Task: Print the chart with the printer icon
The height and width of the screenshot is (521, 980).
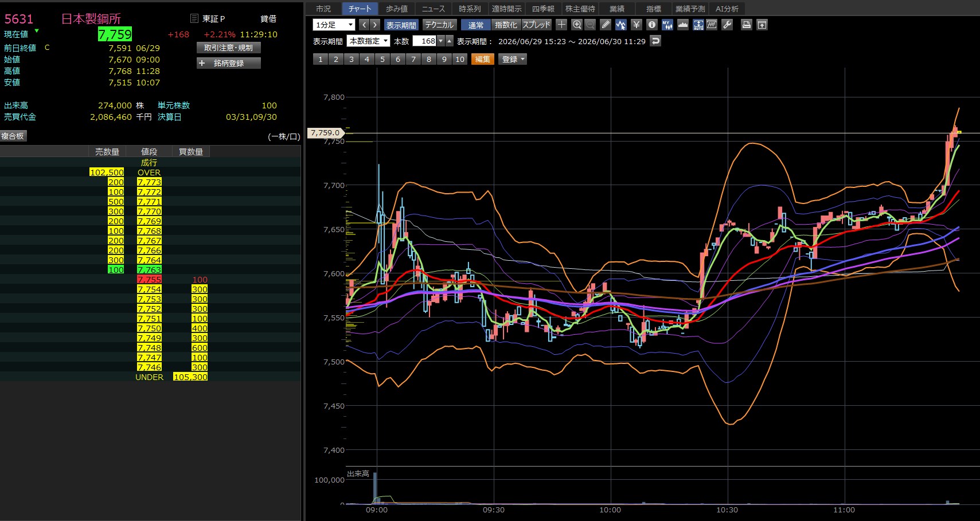Action: pos(746,25)
